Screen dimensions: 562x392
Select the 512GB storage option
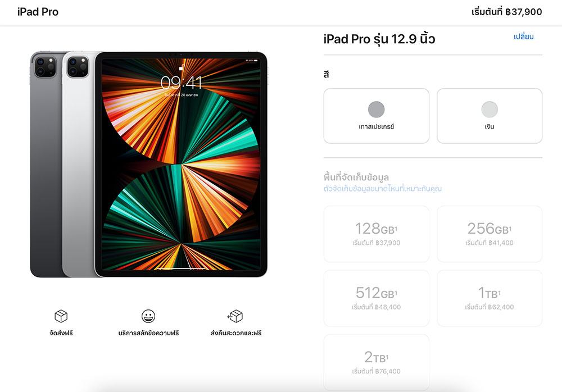tap(377, 298)
